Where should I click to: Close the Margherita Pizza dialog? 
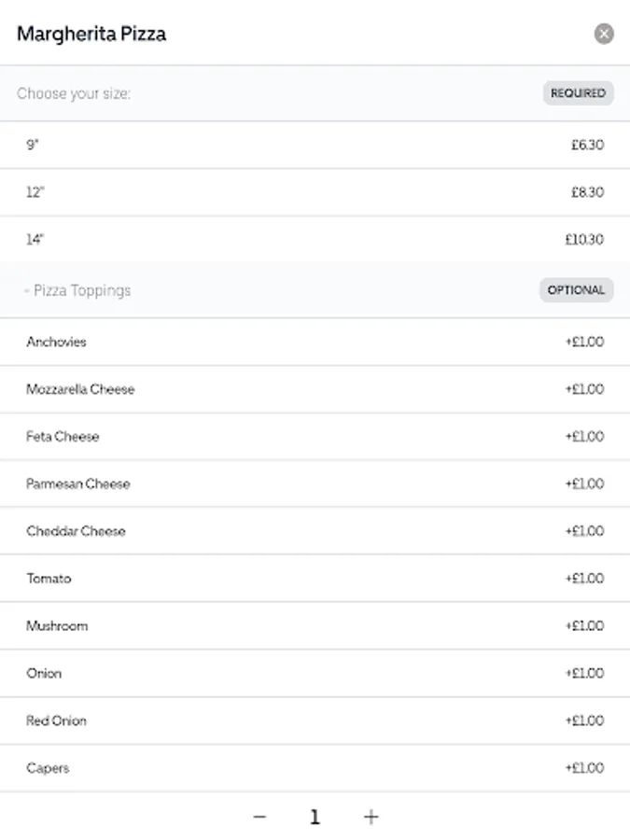(604, 34)
